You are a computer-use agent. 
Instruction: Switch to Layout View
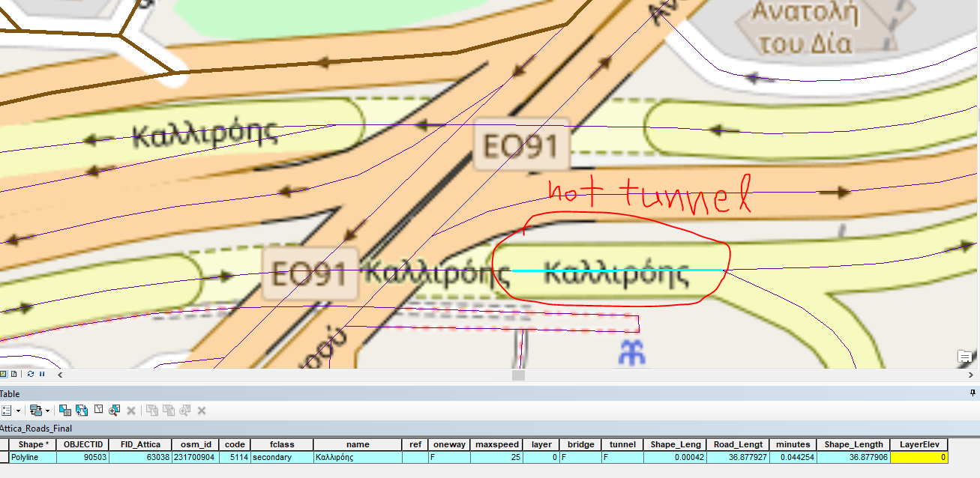tap(13, 374)
